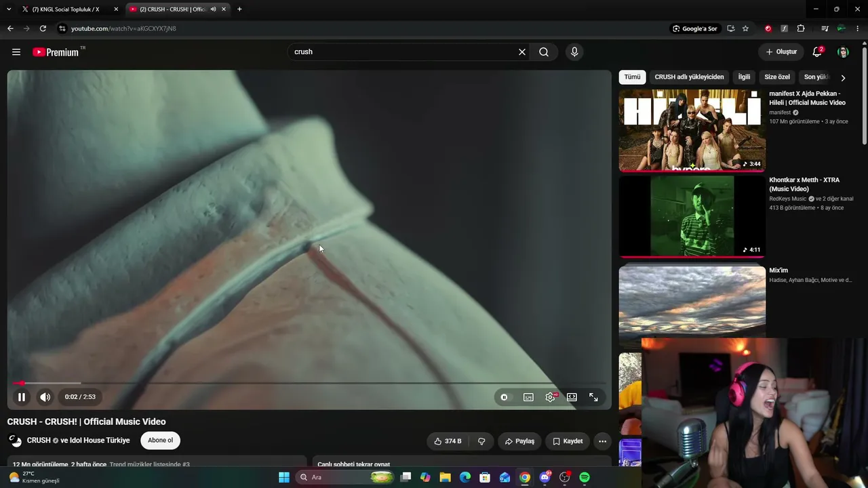The height and width of the screenshot is (488, 868).
Task: Open the 'Khontkar x Metth - XTRA' title
Action: (x=804, y=184)
